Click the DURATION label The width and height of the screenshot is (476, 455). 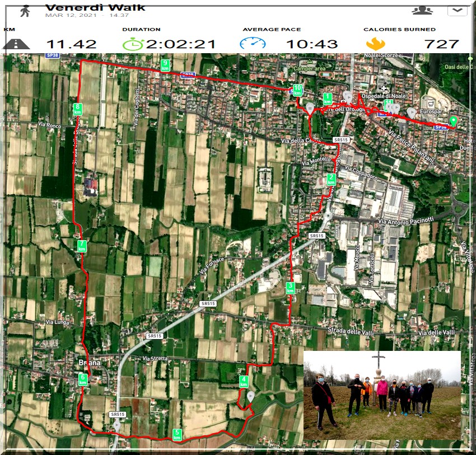141,30
